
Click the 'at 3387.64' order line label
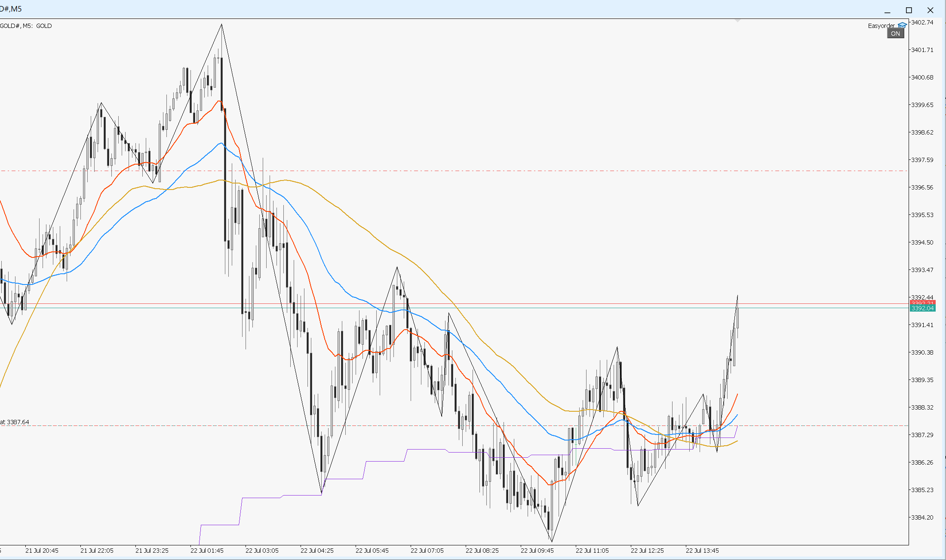tap(15, 422)
